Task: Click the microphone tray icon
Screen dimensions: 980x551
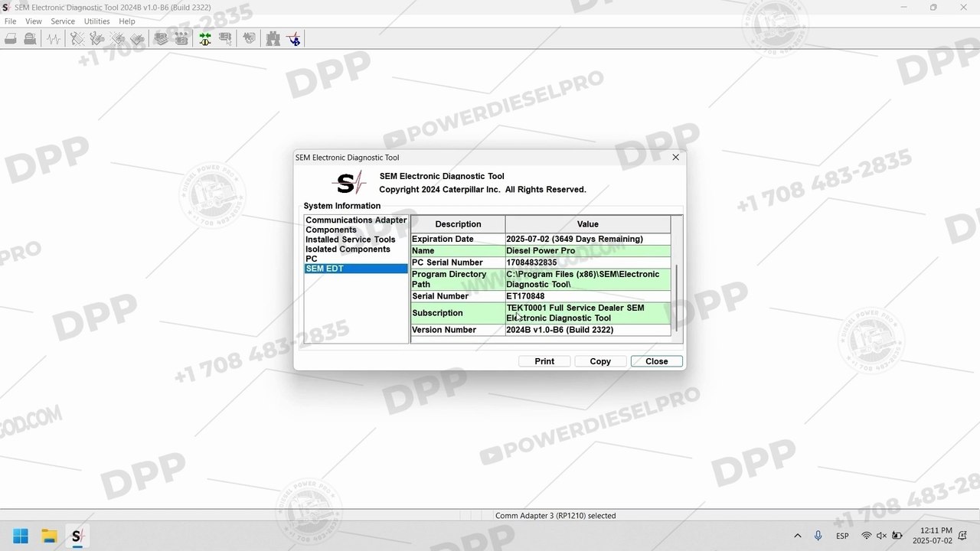Action: [818, 536]
